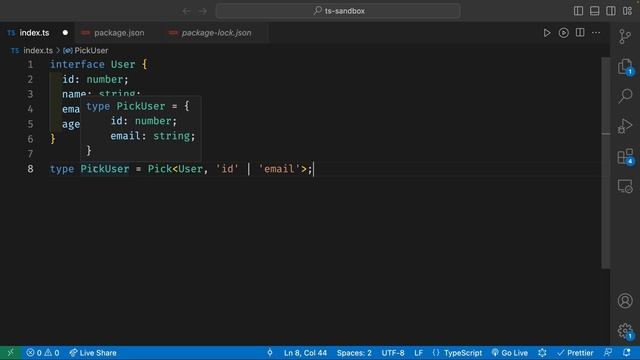This screenshot has height=360, width=640.
Task: Click the ts-sandbox command center search
Action: [338, 11]
